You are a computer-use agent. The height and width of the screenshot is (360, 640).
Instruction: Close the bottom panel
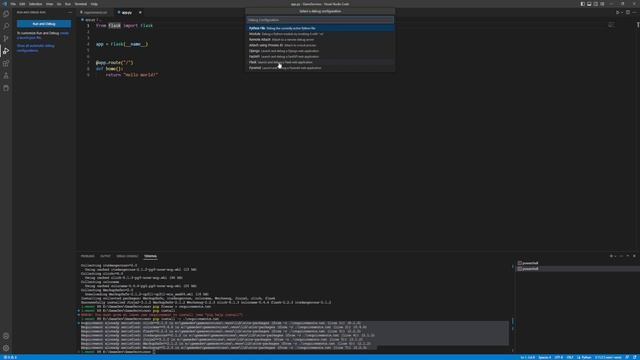coord(634,256)
